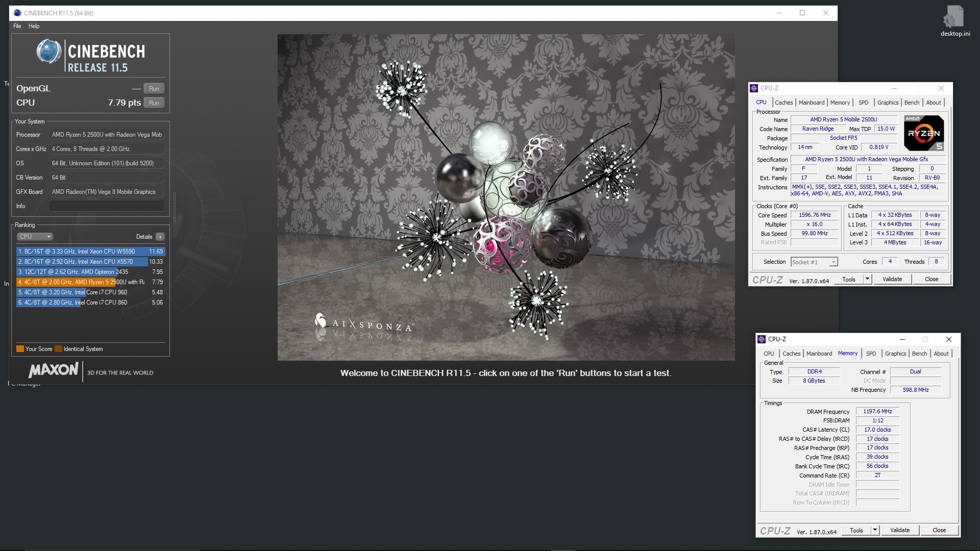Maximize the Cinebench window

coord(802,13)
